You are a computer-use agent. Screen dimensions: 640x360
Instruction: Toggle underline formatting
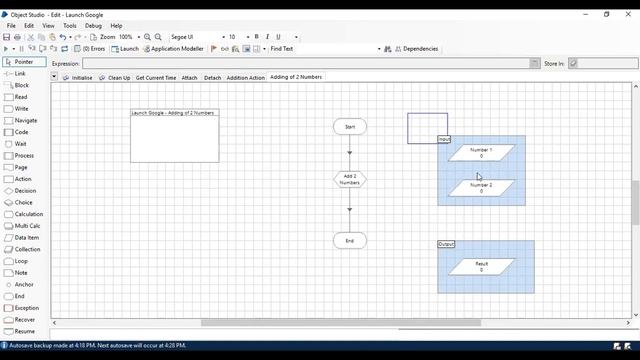[278, 37]
